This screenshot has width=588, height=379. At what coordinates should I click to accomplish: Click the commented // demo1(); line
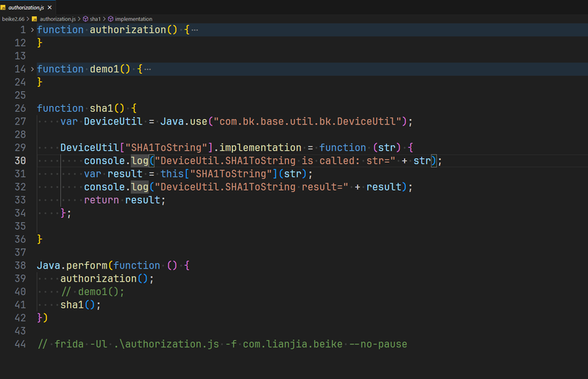pos(93,292)
